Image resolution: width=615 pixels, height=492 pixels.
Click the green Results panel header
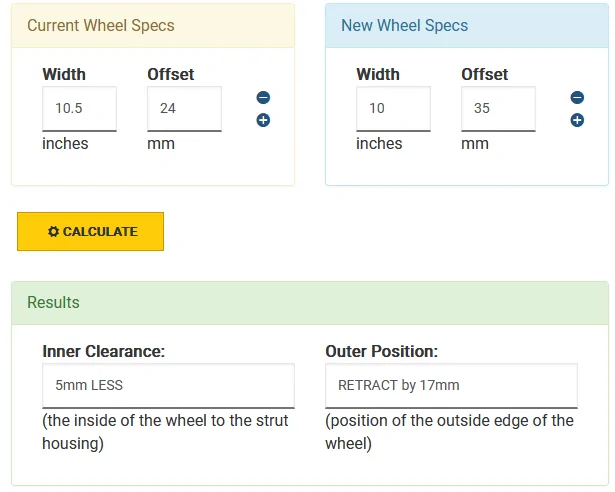pyautogui.click(x=310, y=303)
